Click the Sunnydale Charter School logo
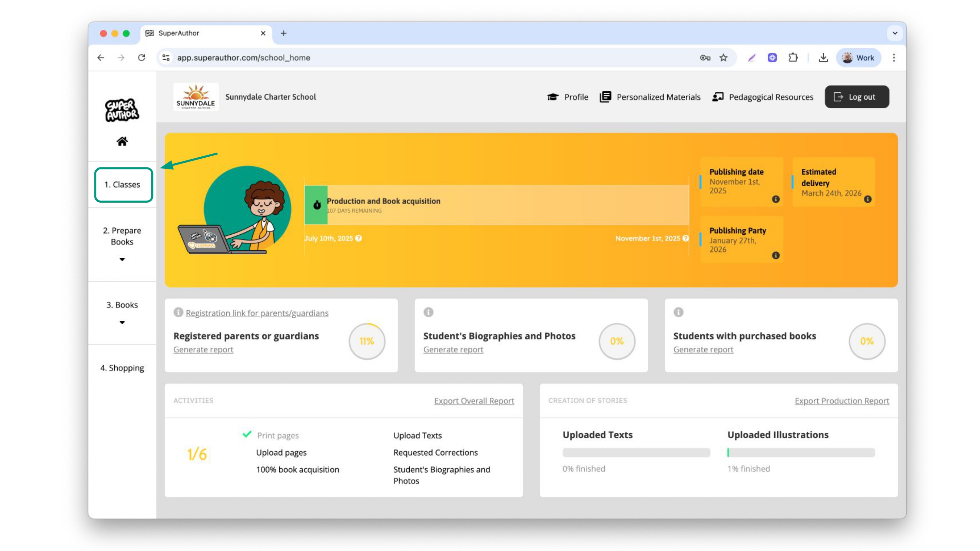 click(196, 97)
